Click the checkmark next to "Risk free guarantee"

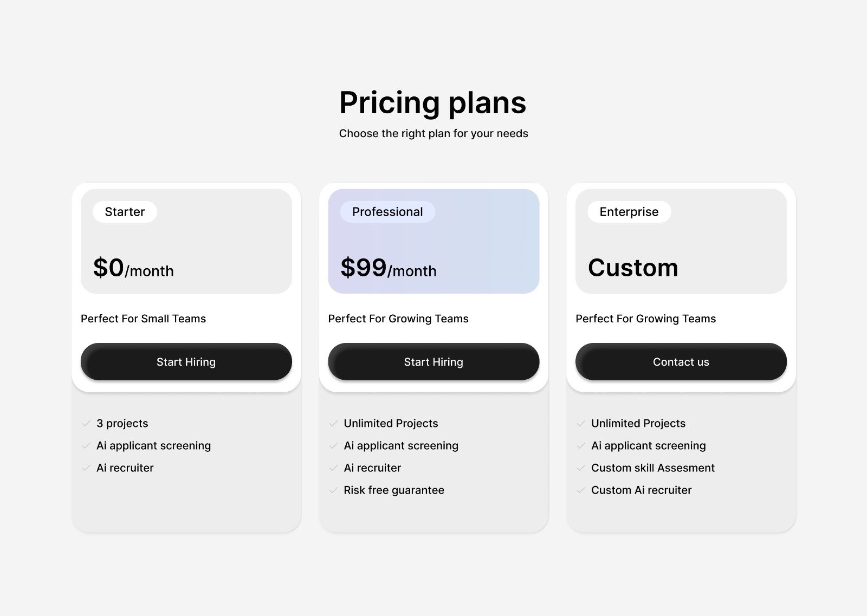[x=334, y=490]
